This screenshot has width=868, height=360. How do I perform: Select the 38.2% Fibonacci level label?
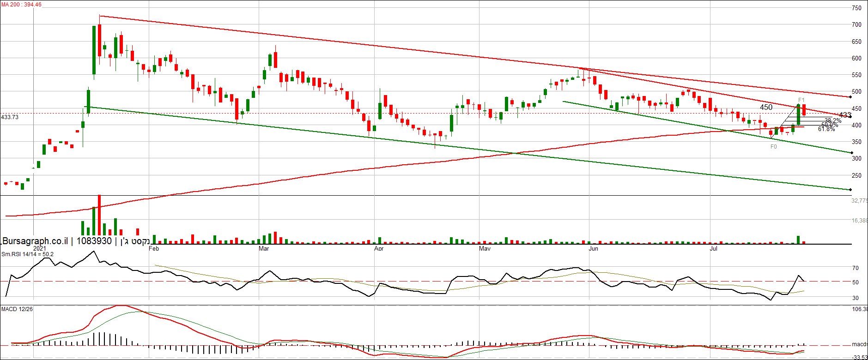[833, 121]
